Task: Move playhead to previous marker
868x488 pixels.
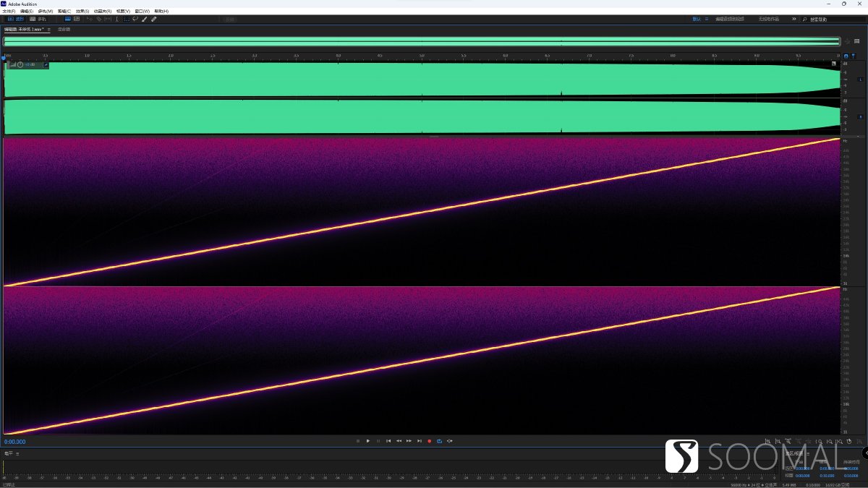Action: pos(388,441)
